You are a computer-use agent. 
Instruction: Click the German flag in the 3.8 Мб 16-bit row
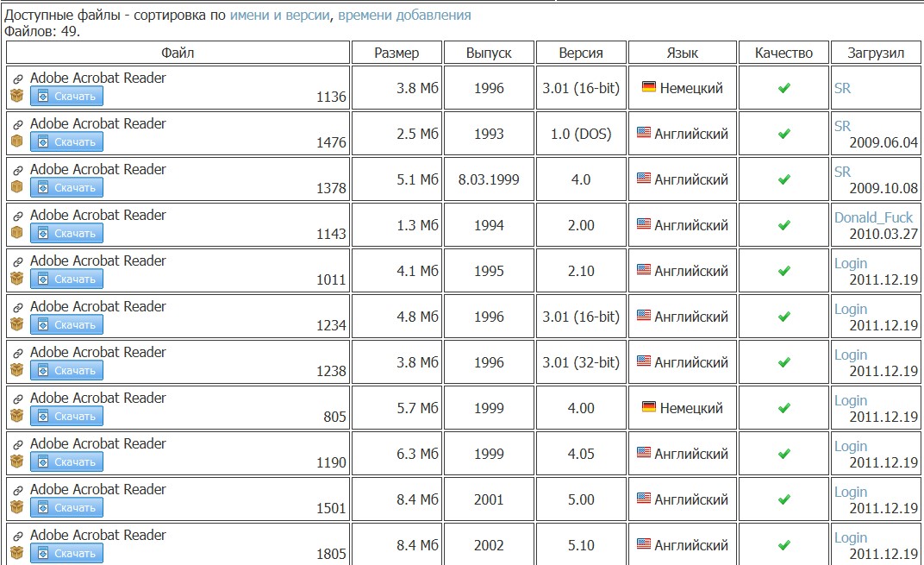(649, 87)
